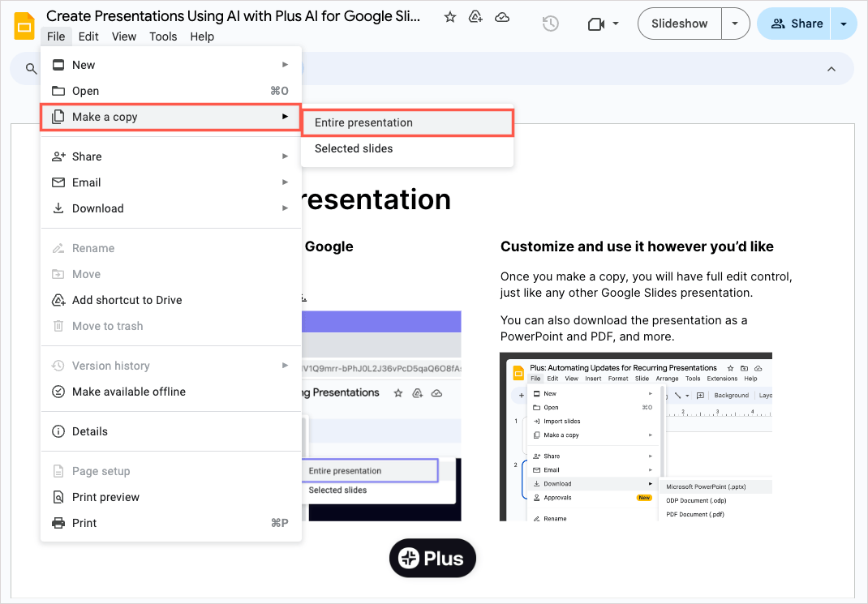Select Selected slides in submenu
Screen dimensions: 868x604
(407, 149)
